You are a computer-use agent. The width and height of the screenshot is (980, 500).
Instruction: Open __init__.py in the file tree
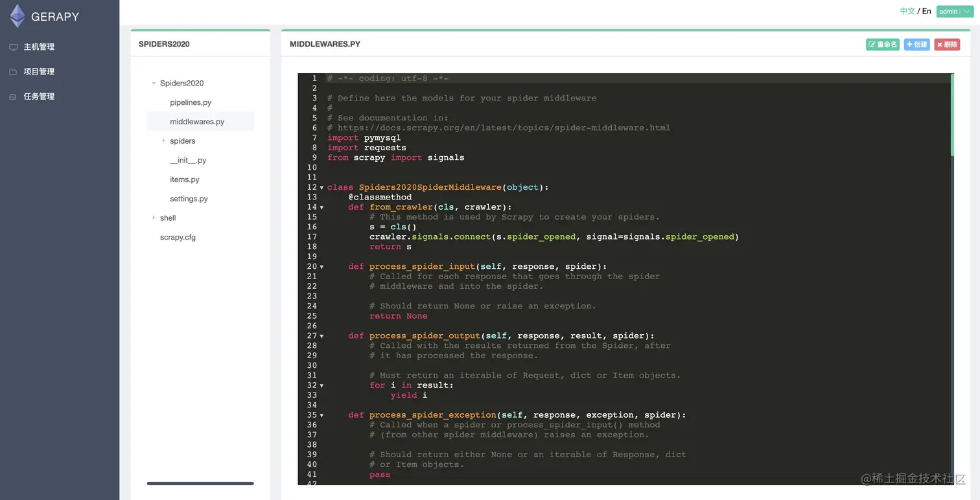(x=188, y=161)
